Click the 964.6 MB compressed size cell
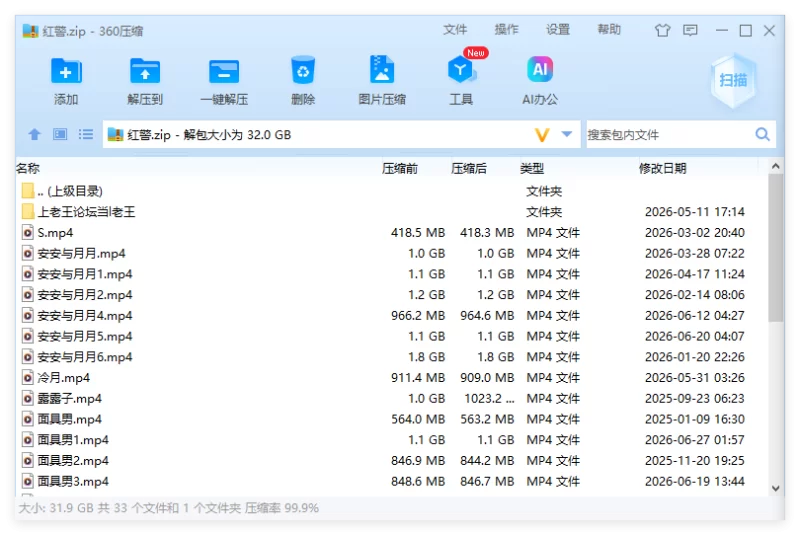 [487, 316]
